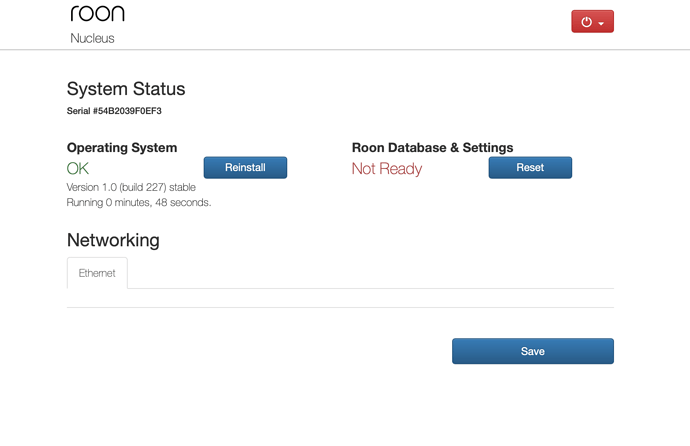The height and width of the screenshot is (446, 690).
Task: Click the Networking section heading
Action: [113, 240]
